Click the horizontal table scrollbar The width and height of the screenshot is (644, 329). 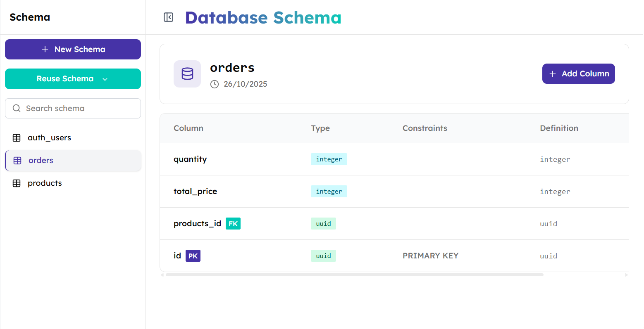pos(354,275)
